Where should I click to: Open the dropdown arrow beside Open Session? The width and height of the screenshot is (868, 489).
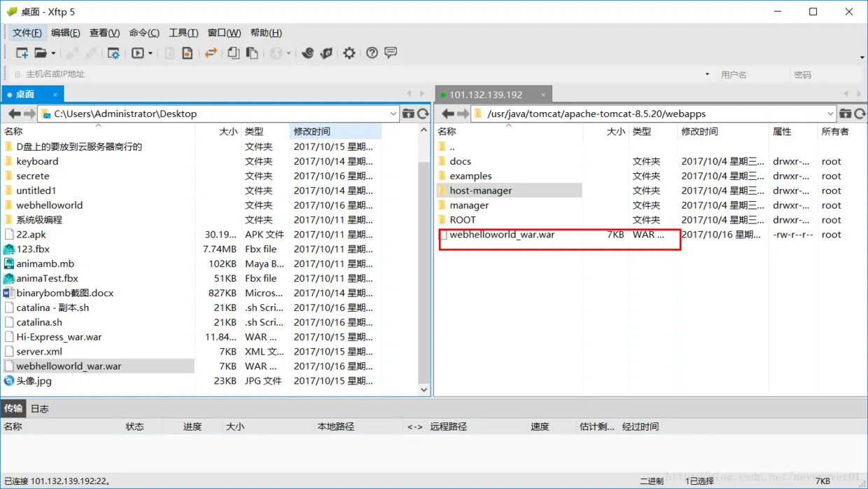click(x=53, y=53)
